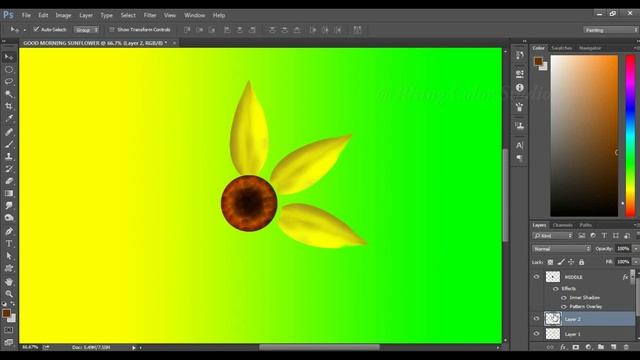Switch to the Swatches tab
640x360 pixels.
pos(562,48)
